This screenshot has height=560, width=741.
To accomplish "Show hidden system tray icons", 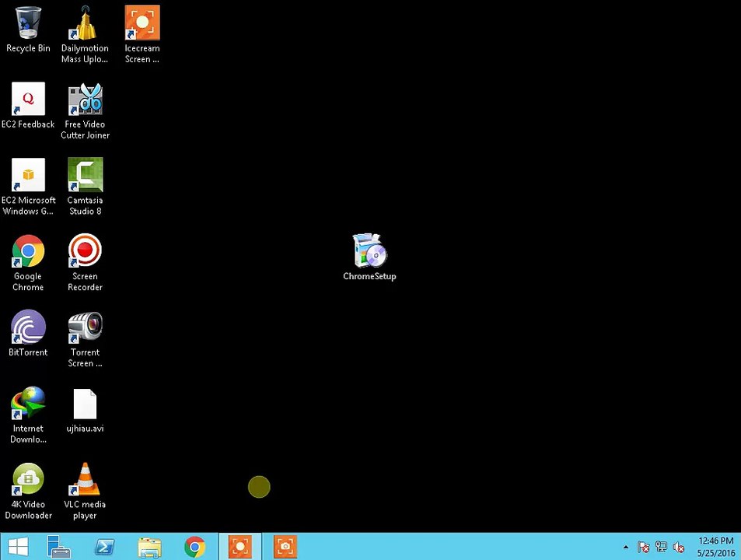I will [626, 548].
